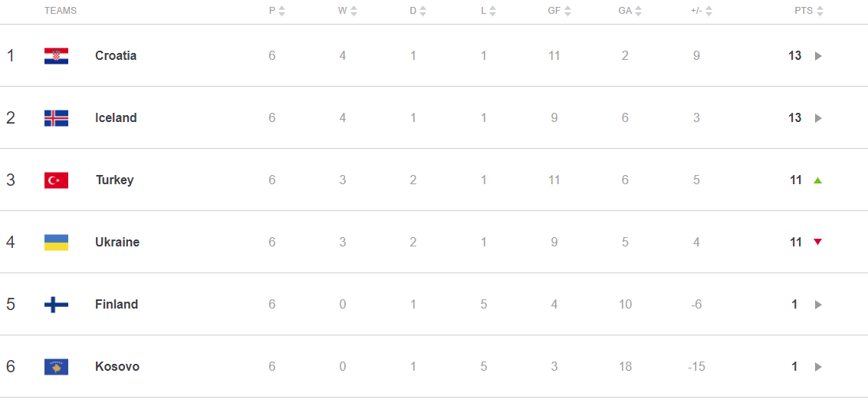This screenshot has height=403, width=868.
Task: Click the Iceland flag icon
Action: [56, 118]
